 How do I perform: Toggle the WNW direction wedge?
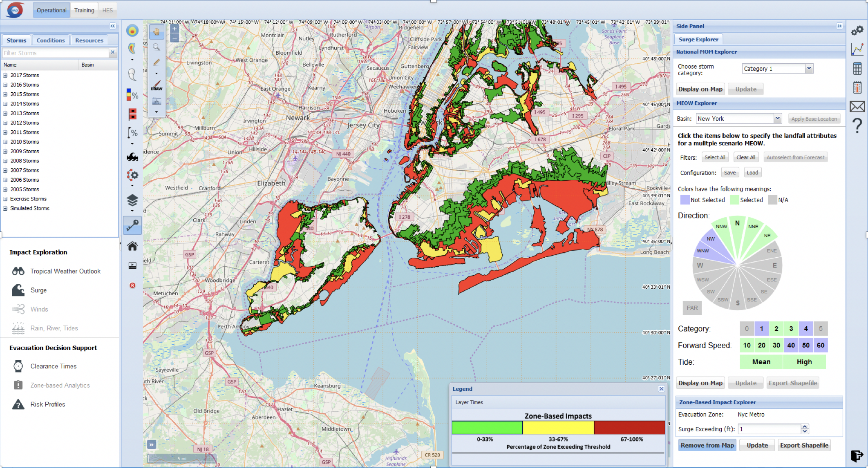704,251
